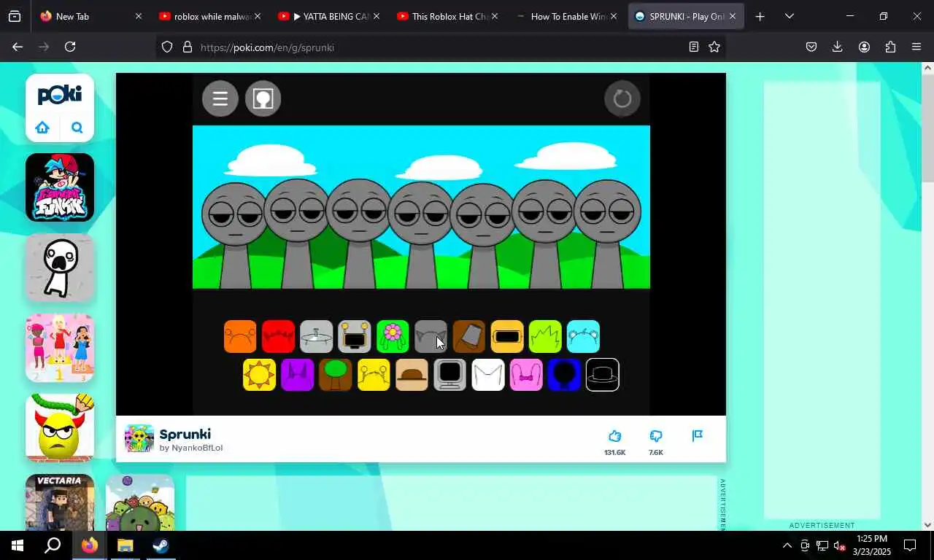Open the Firefox downloads panel

click(x=837, y=47)
